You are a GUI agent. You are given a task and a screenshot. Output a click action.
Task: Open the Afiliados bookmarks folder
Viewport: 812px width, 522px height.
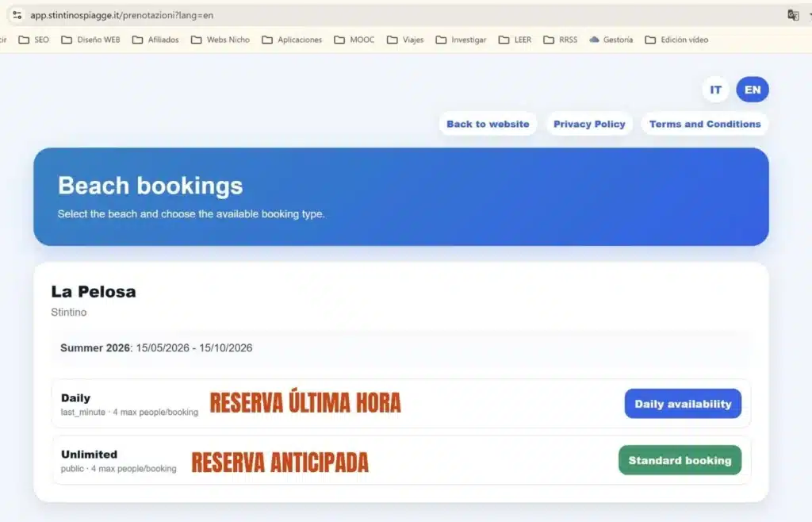pyautogui.click(x=155, y=40)
